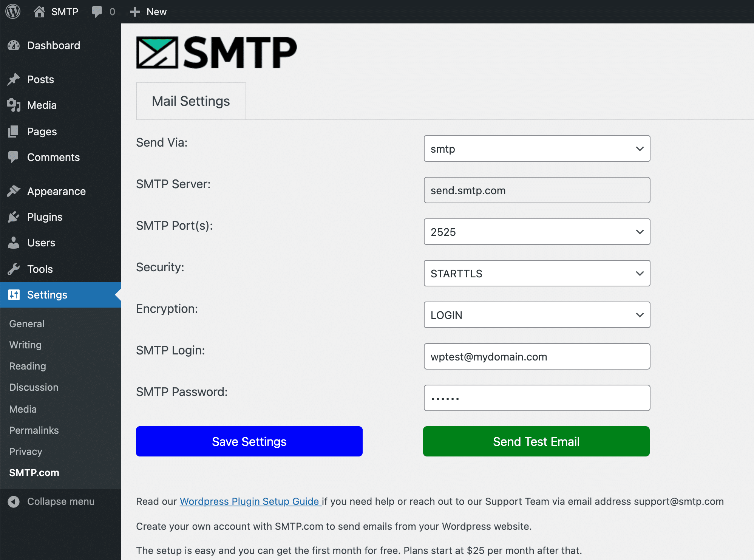The width and height of the screenshot is (754, 560).
Task: Focus the SMTP Password field
Action: [x=537, y=398]
